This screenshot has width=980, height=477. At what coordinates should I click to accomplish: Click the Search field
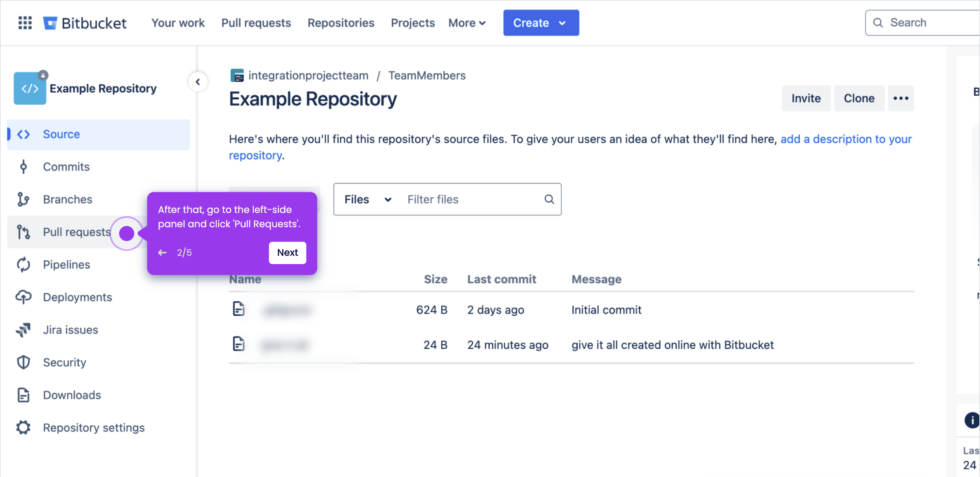922,23
